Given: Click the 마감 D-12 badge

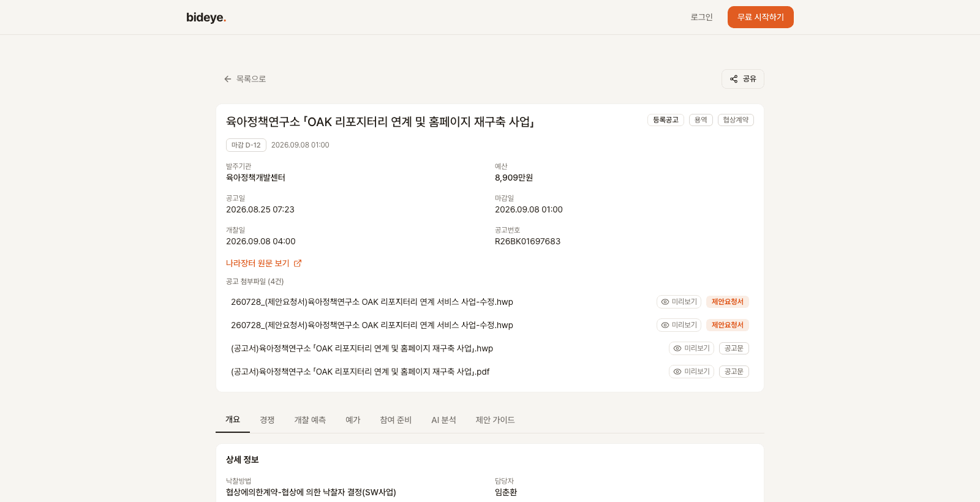Looking at the screenshot, I should pos(246,145).
